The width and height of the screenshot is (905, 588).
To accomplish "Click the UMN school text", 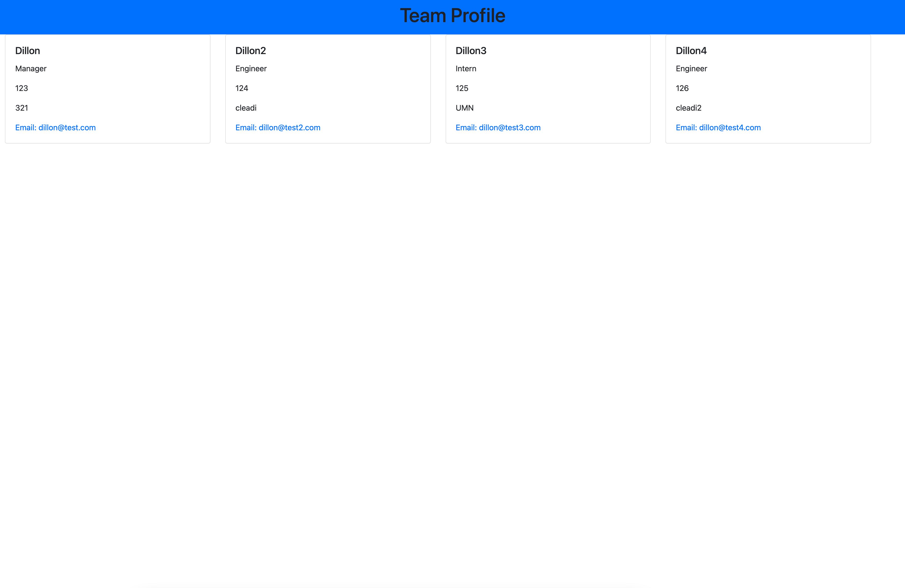I will click(x=464, y=108).
